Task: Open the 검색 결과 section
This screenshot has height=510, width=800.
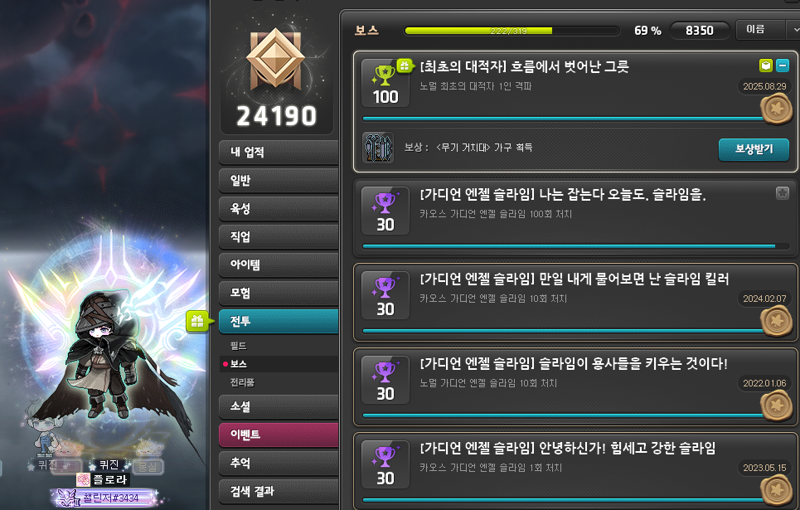Action: click(279, 491)
